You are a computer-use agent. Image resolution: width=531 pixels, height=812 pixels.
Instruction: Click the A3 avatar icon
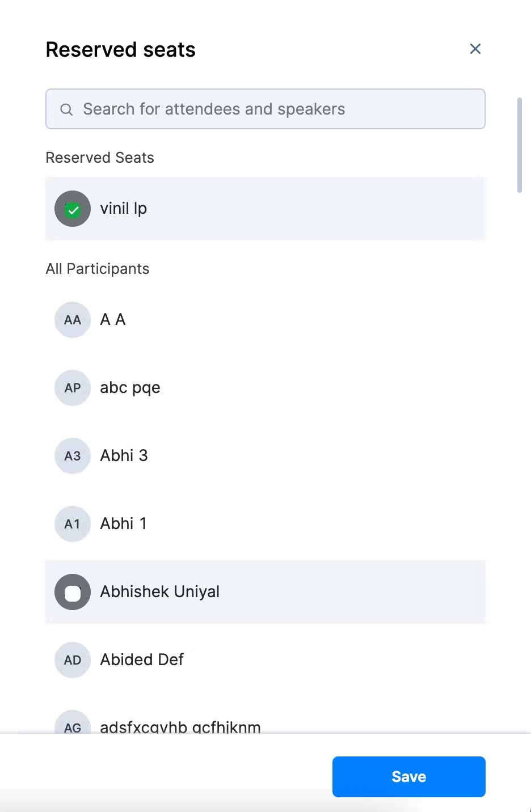[x=73, y=456]
